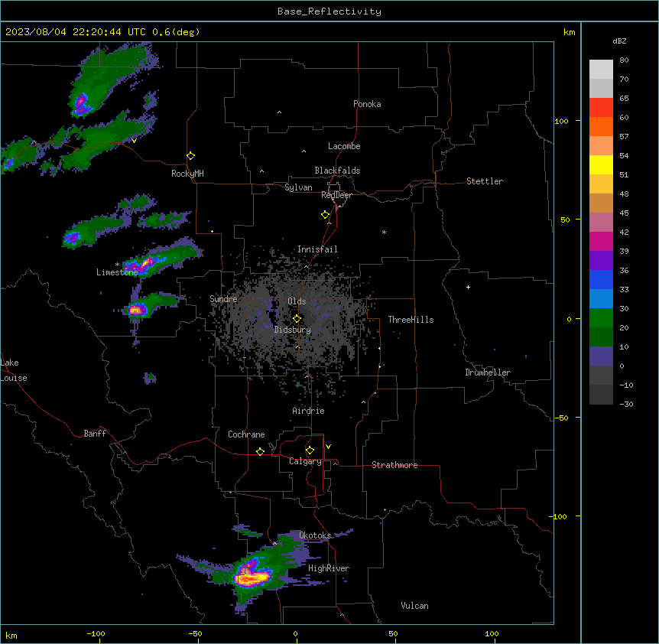Click the Banff label
The image size is (659, 644).
tap(95, 434)
